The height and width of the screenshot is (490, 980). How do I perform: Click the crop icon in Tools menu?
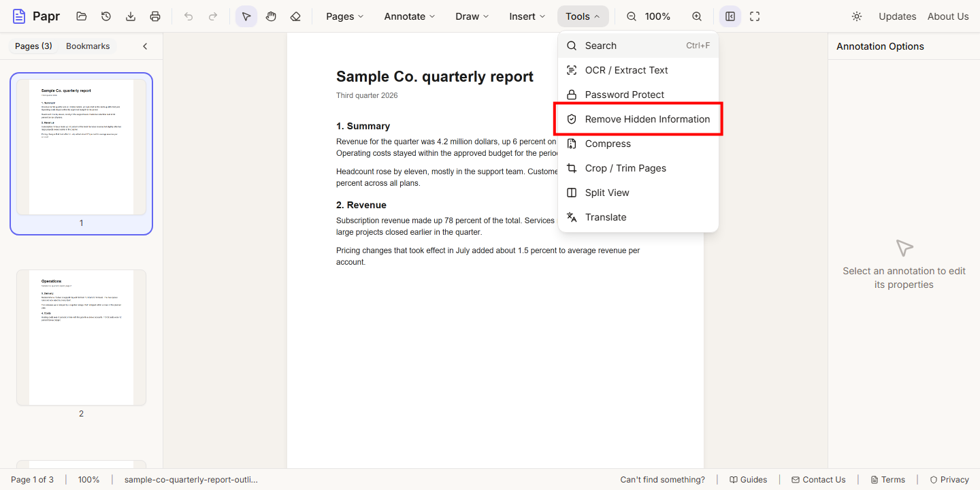[x=572, y=168]
